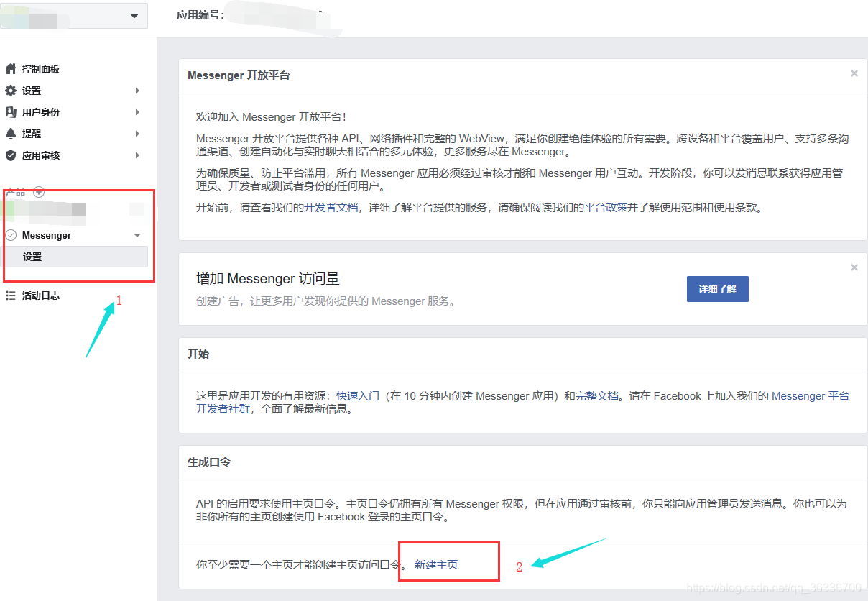The image size is (868, 601).
Task: Open 控制面板 in the sidebar
Action: pyautogui.click(x=41, y=69)
